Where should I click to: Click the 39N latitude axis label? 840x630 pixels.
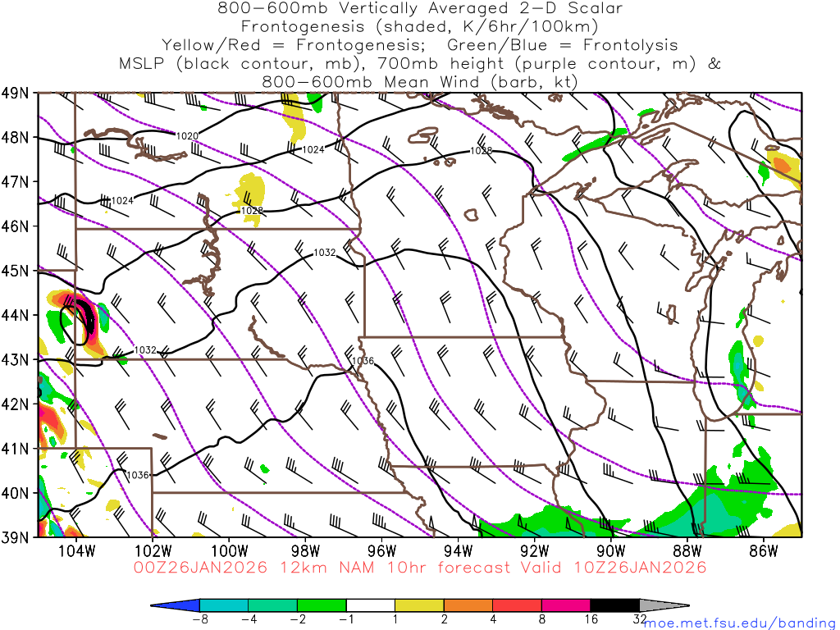pos(16,537)
